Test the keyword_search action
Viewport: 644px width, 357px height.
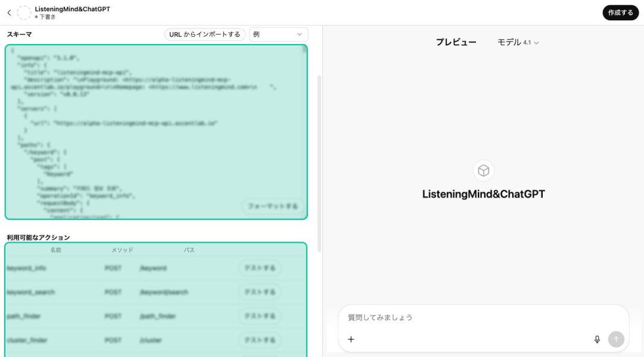pos(260,292)
